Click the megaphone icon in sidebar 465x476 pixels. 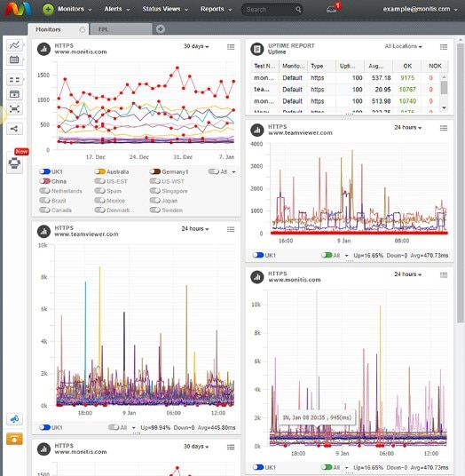(14, 419)
